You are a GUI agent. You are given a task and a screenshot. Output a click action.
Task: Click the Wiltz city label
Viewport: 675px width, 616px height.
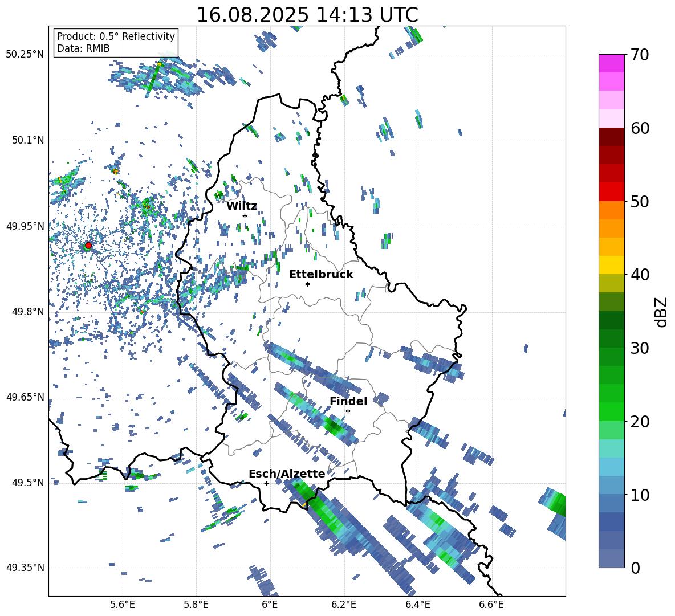(x=242, y=206)
